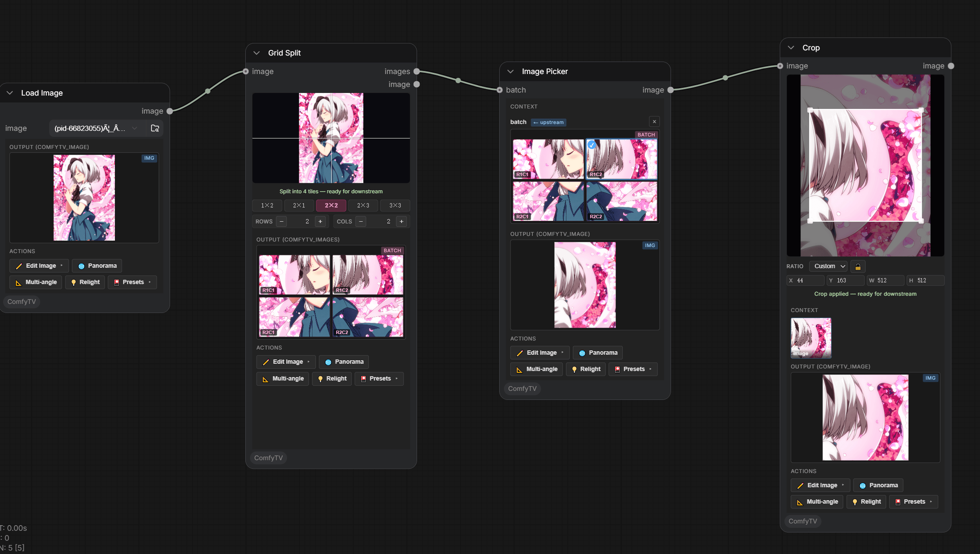Toggle the aspect ratio lock in Crop
This screenshot has width=980, height=554.
(x=858, y=266)
